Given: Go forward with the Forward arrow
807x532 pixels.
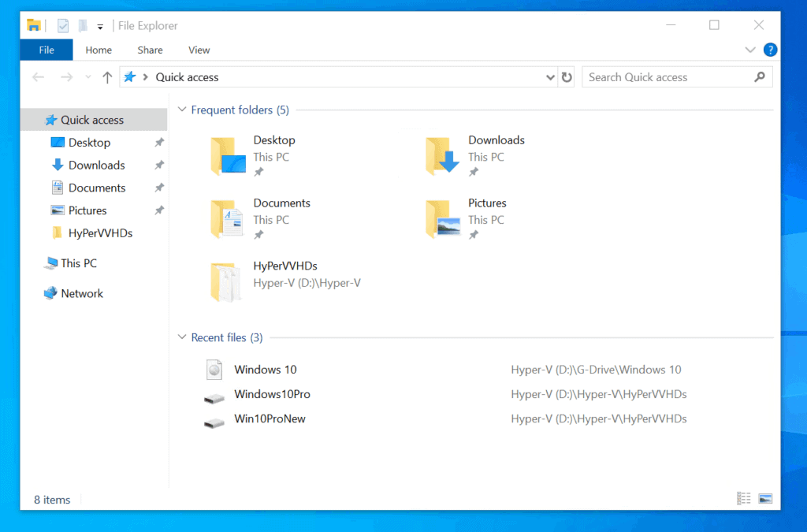Looking at the screenshot, I should (66, 77).
